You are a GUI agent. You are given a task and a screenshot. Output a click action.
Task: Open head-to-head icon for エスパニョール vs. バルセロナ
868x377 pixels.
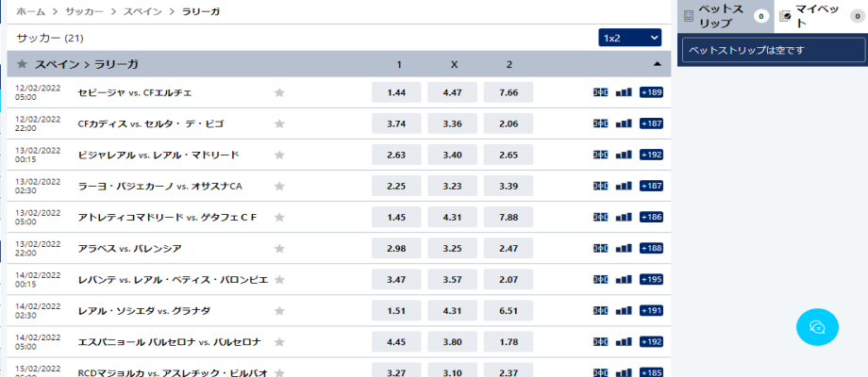[601, 341]
